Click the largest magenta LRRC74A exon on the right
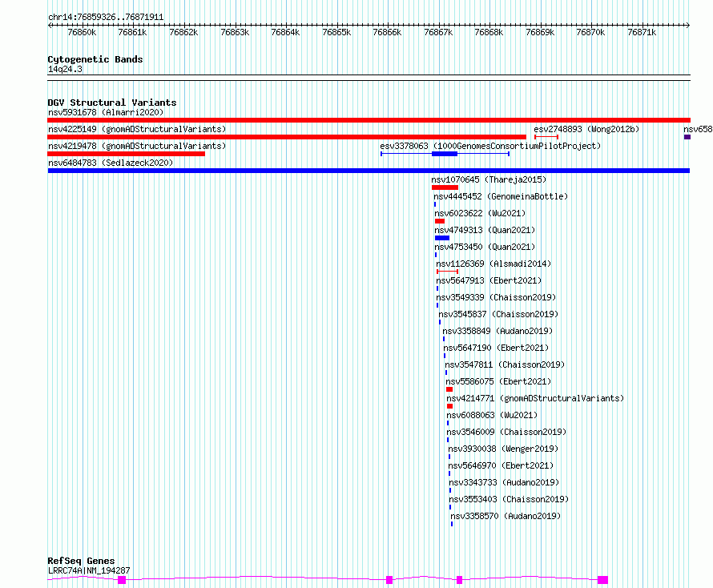 click(x=603, y=580)
